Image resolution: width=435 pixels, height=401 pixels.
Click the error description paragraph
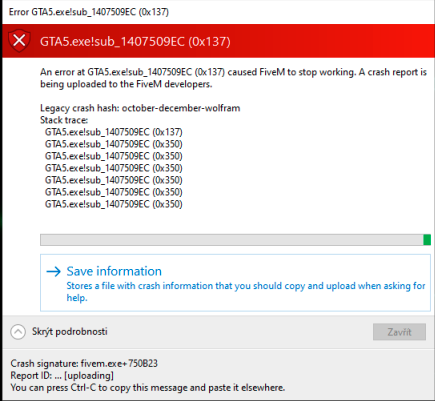(x=233, y=78)
